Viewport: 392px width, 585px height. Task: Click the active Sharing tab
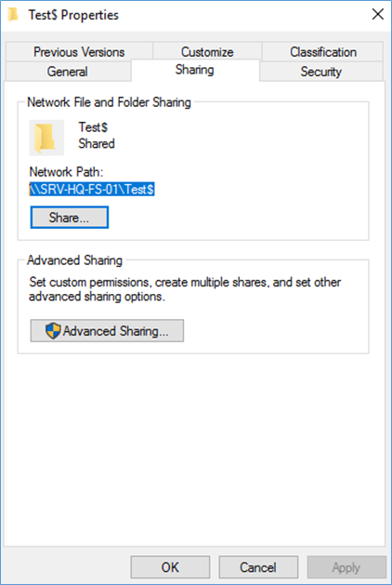tap(195, 70)
